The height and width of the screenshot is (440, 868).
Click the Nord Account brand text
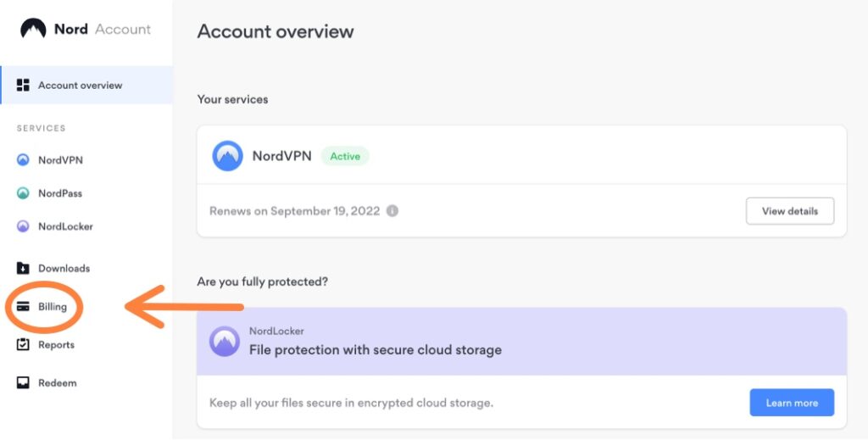point(103,29)
